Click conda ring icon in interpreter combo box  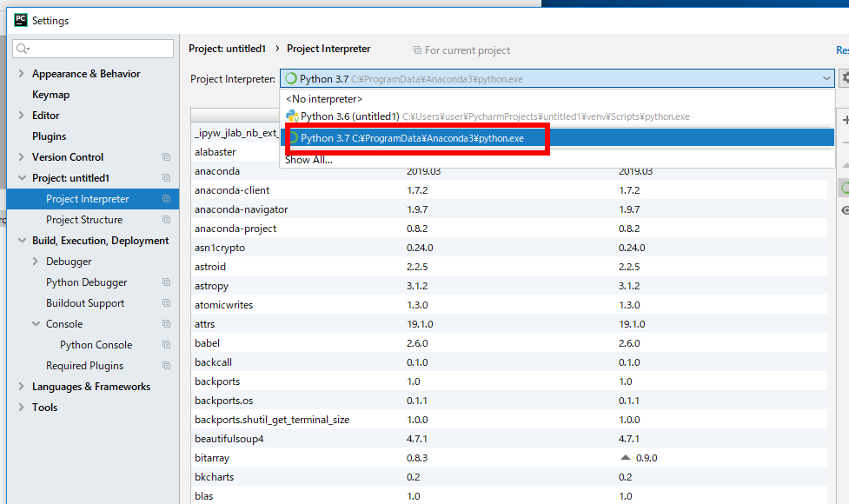(291, 78)
